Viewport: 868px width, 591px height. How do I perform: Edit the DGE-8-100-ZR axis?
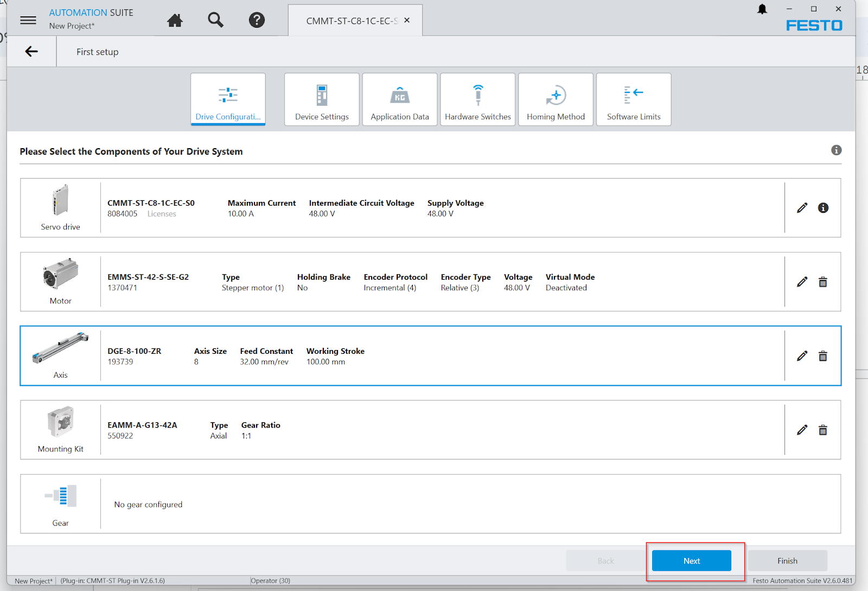tap(802, 356)
